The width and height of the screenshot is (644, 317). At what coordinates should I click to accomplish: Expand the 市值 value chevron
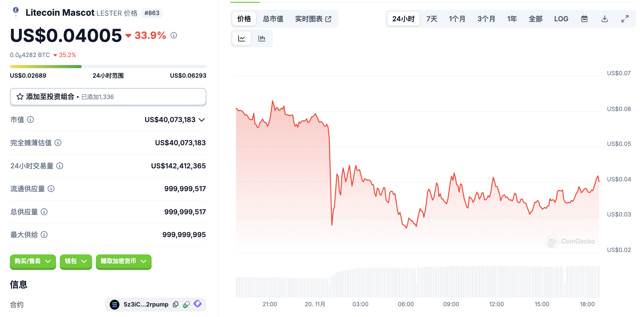pyautogui.click(x=202, y=120)
